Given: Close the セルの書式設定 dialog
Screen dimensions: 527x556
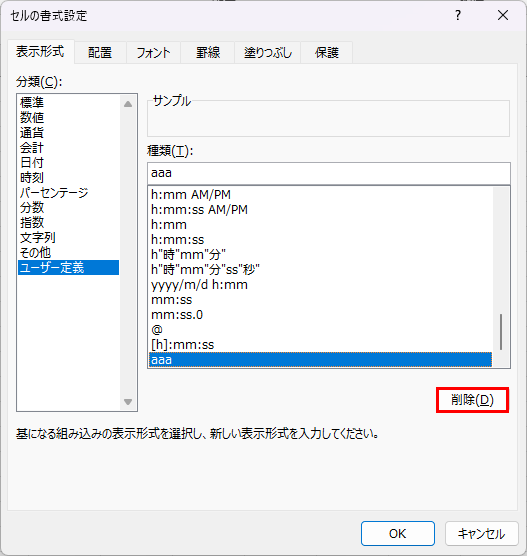Looking at the screenshot, I should pyautogui.click(x=503, y=15).
